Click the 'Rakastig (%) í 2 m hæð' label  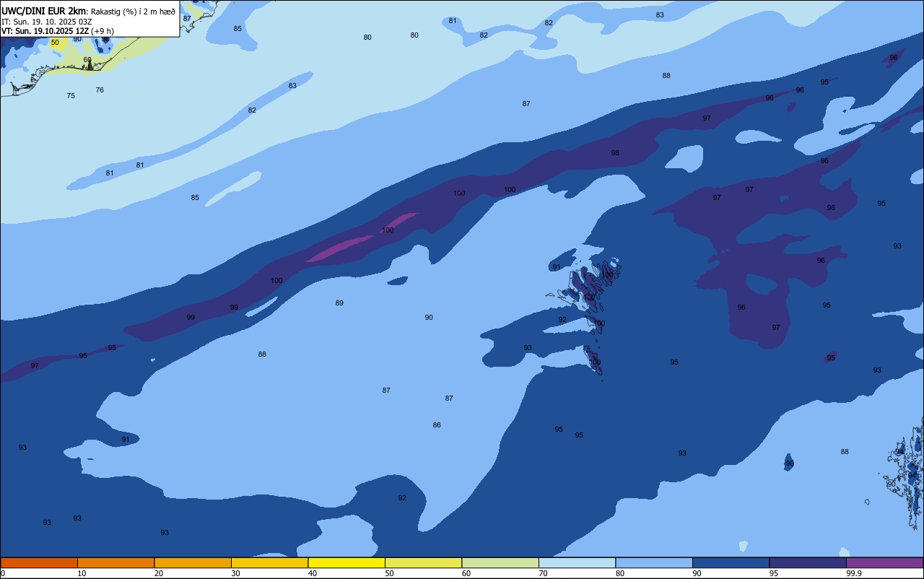point(133,11)
